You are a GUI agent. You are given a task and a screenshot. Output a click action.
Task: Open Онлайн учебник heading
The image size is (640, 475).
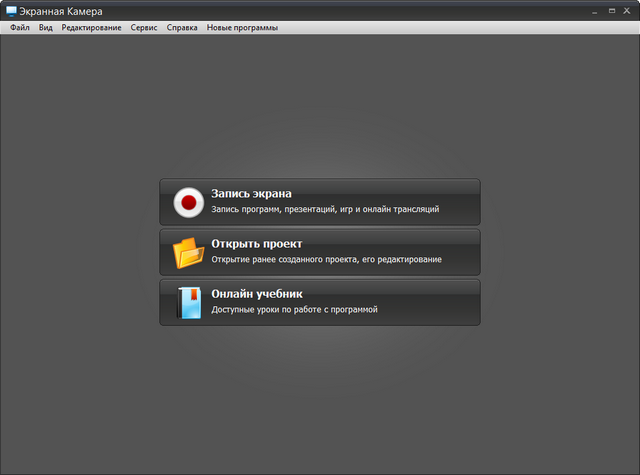256,294
